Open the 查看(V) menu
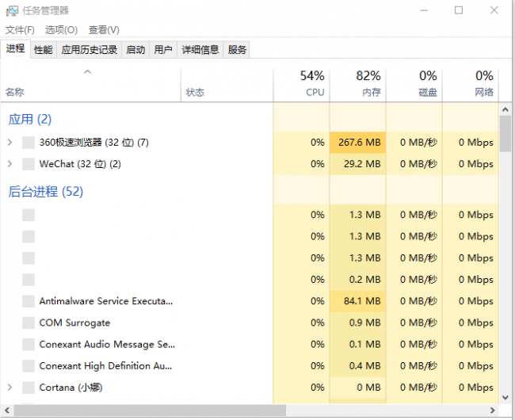This screenshot has height=420, width=515. [104, 30]
